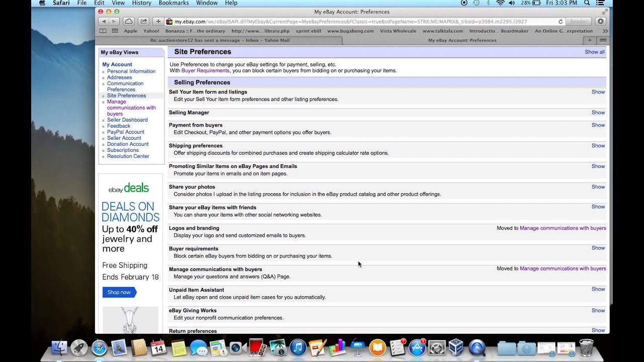Open the Vista Wholesale bookmark

point(398,31)
